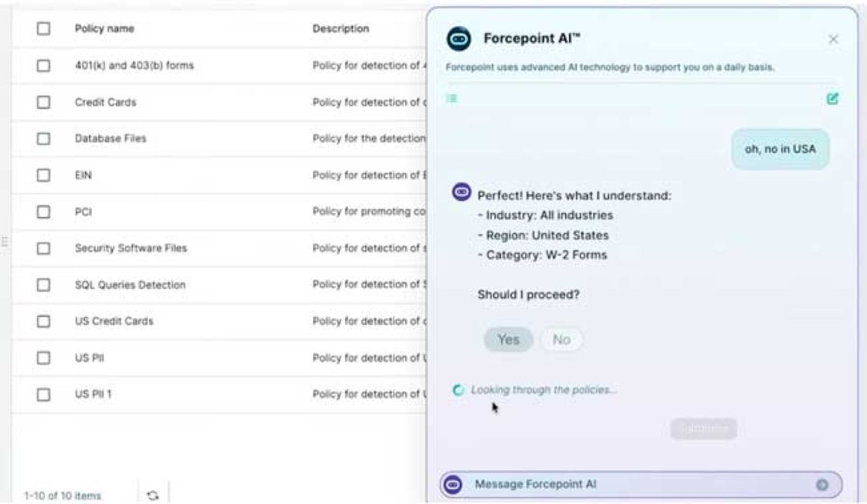
Task: Click the Description column header
Action: [341, 28]
